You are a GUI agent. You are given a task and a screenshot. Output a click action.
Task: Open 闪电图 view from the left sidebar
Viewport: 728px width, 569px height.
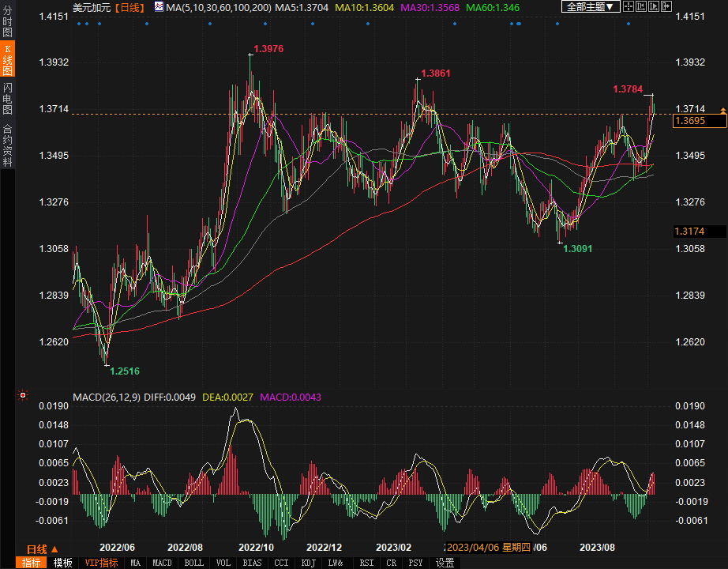click(x=7, y=98)
